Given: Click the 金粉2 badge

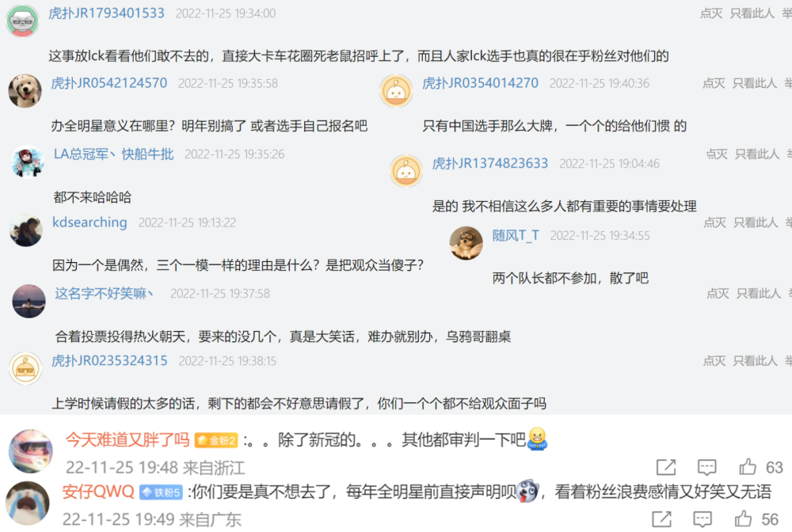Looking at the screenshot, I should (x=216, y=441).
